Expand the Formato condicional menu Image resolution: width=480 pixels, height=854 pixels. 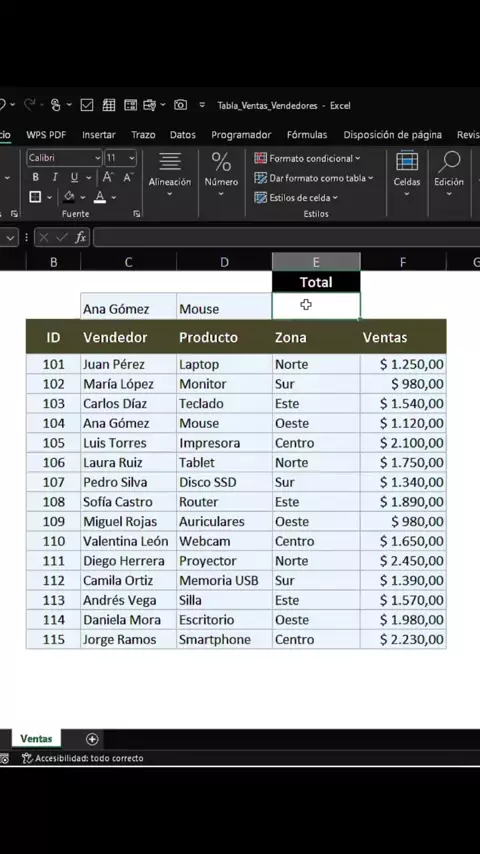(307, 158)
